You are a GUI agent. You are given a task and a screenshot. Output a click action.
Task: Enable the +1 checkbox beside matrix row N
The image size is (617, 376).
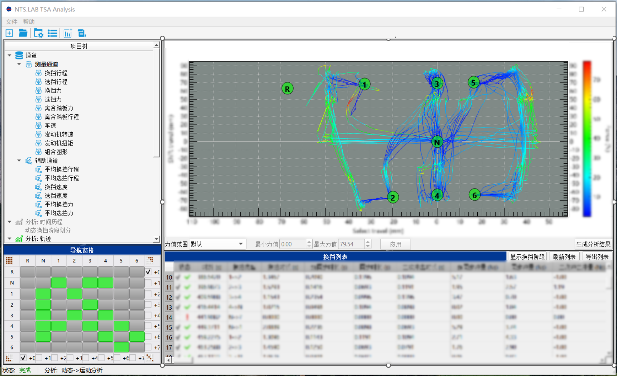tap(148, 283)
